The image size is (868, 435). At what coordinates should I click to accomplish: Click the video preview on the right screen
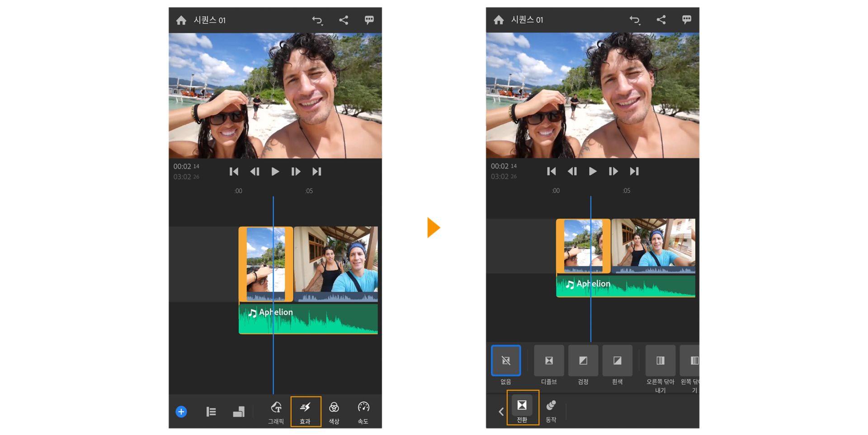[x=593, y=95]
